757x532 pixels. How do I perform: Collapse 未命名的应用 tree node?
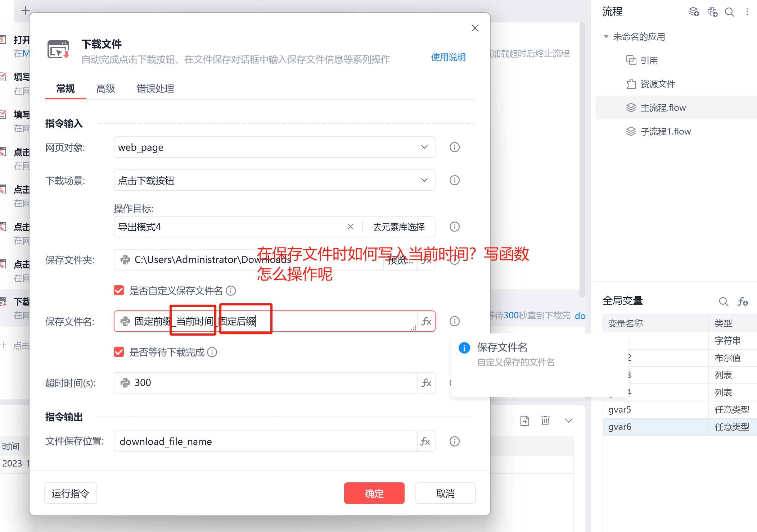click(x=606, y=37)
